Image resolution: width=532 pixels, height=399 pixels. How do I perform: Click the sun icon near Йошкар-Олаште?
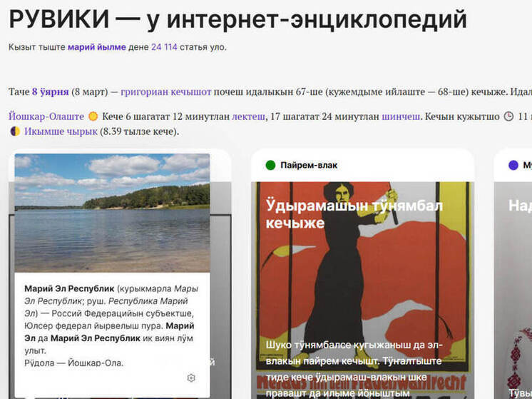[93, 116]
